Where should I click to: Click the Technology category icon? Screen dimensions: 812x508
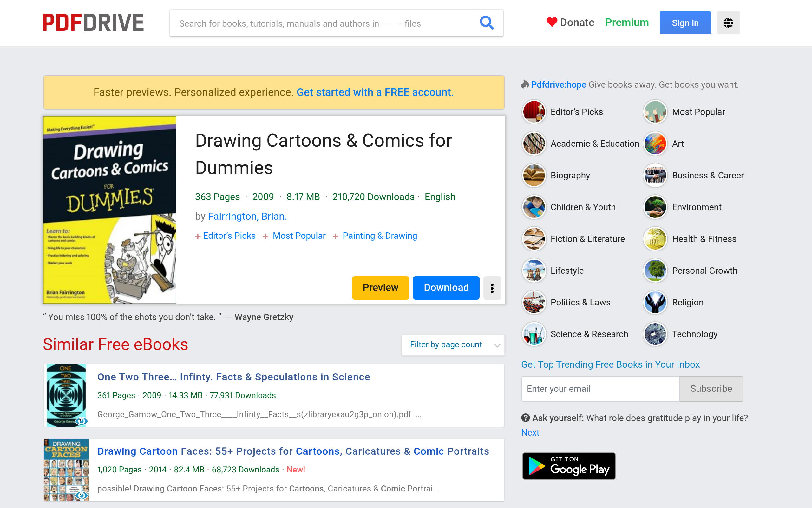pyautogui.click(x=655, y=334)
